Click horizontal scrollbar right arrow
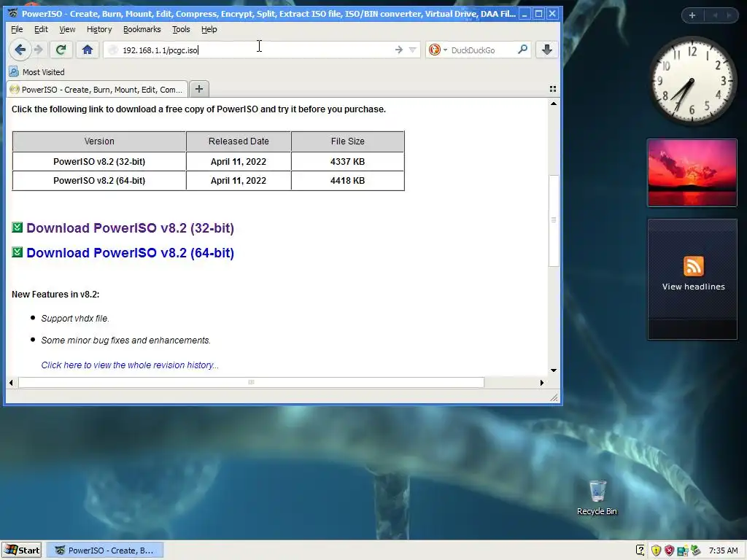The height and width of the screenshot is (560, 747). click(x=542, y=382)
